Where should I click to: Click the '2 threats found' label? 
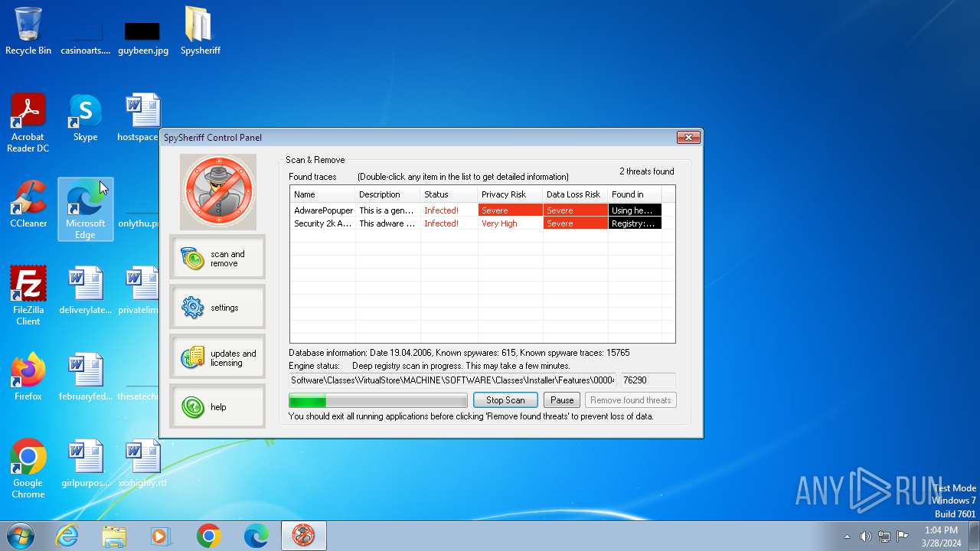[647, 171]
